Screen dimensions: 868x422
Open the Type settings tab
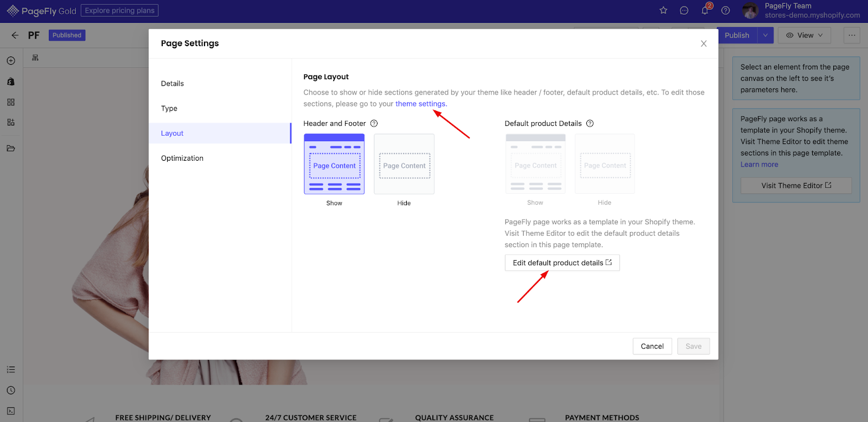220,109
